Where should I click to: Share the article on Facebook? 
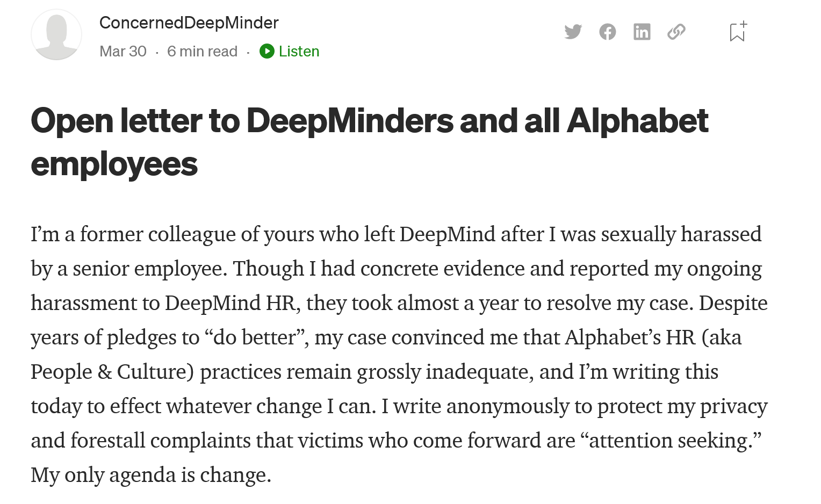point(607,32)
